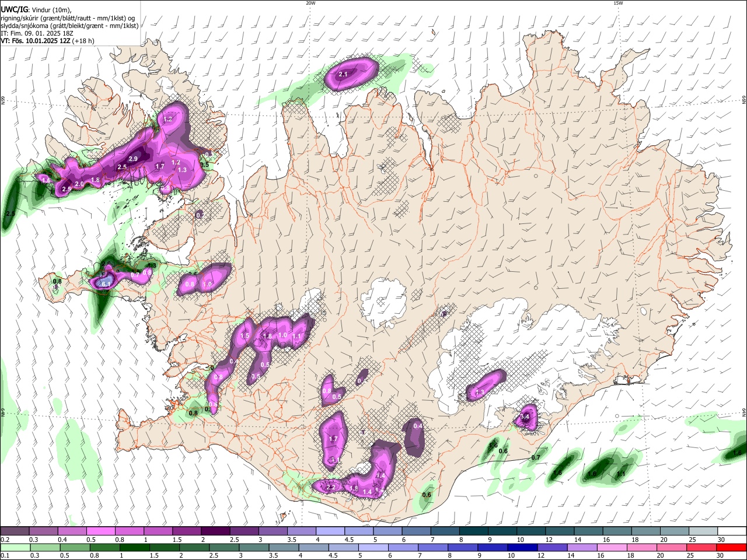Pick the navy blue 10–12 swatch in the lower rain legend

pos(522,547)
